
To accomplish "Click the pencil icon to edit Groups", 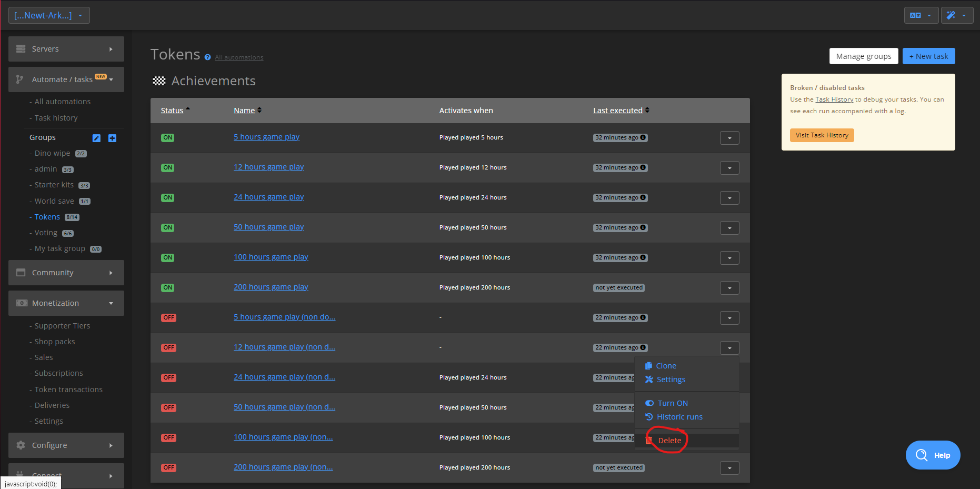I will coord(96,138).
